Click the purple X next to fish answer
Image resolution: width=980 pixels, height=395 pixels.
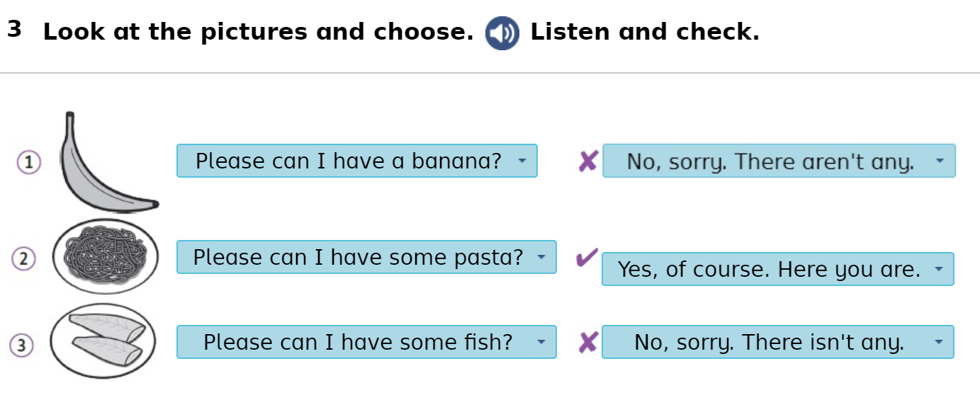587,343
